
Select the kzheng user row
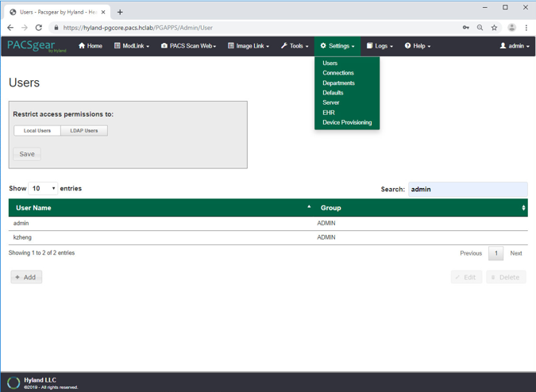[159, 237]
